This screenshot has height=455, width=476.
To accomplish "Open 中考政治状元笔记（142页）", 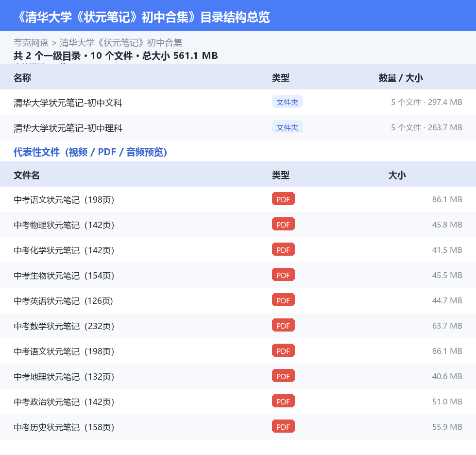I will click(64, 402).
